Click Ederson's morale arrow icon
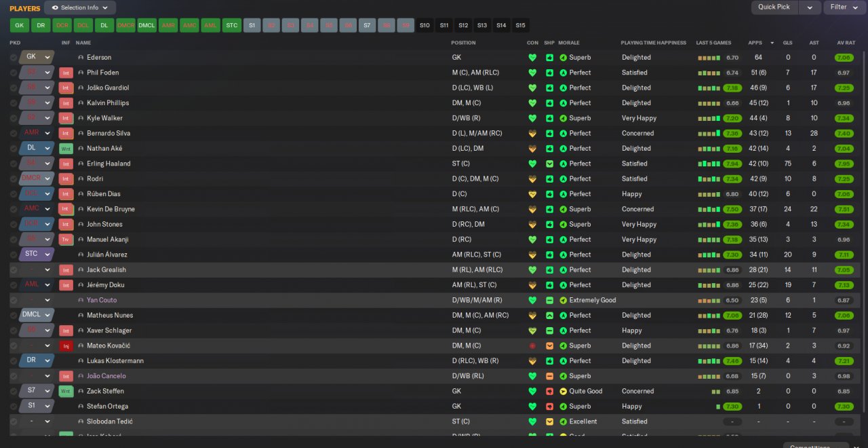868x448 pixels. click(563, 58)
